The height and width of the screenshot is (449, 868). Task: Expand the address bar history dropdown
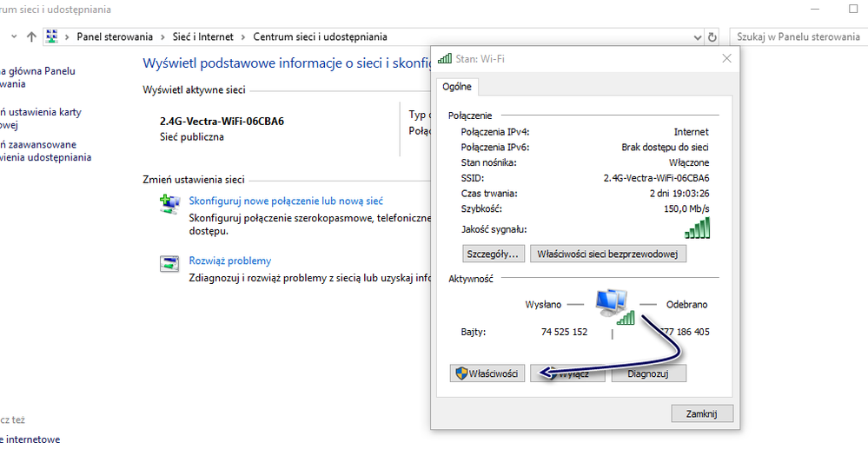pyautogui.click(x=697, y=37)
